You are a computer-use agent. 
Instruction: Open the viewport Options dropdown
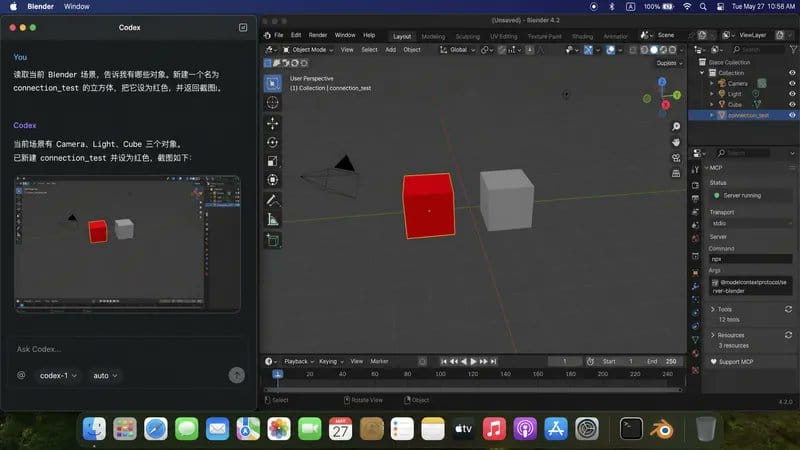669,63
